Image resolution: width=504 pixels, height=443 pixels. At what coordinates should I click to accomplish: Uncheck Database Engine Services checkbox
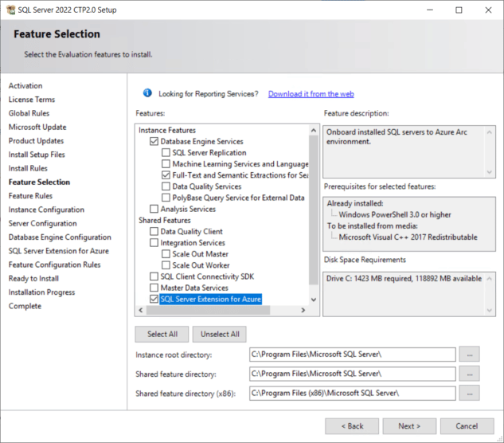[154, 141]
